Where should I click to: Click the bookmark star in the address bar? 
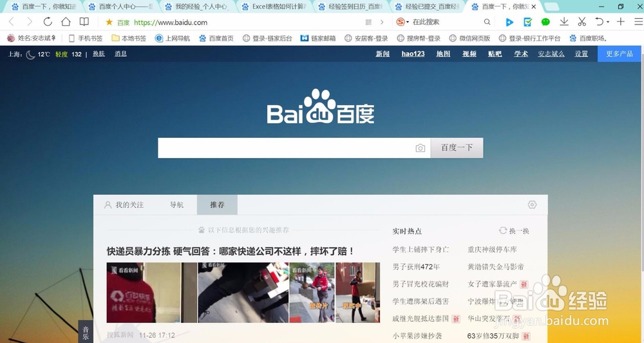(109, 22)
